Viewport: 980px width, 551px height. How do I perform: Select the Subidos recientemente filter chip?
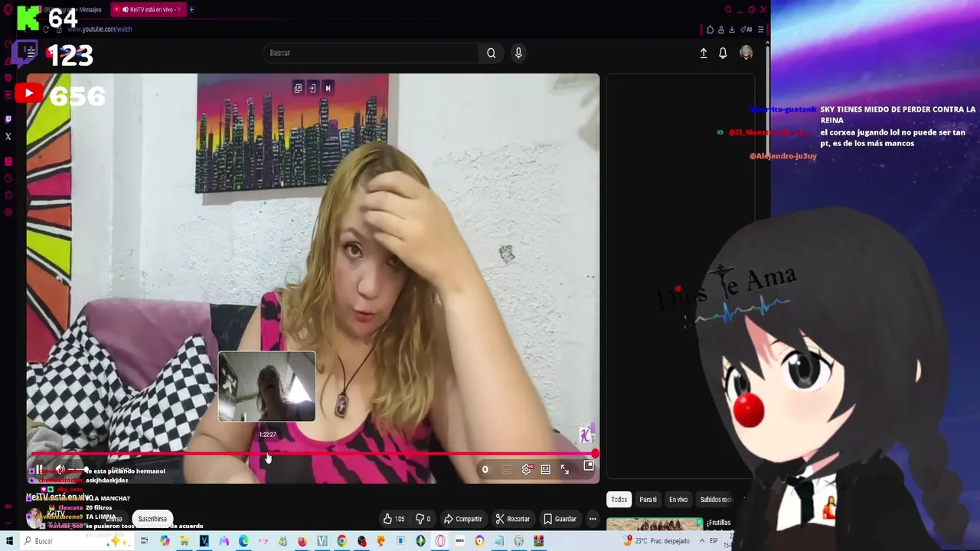coord(716,500)
